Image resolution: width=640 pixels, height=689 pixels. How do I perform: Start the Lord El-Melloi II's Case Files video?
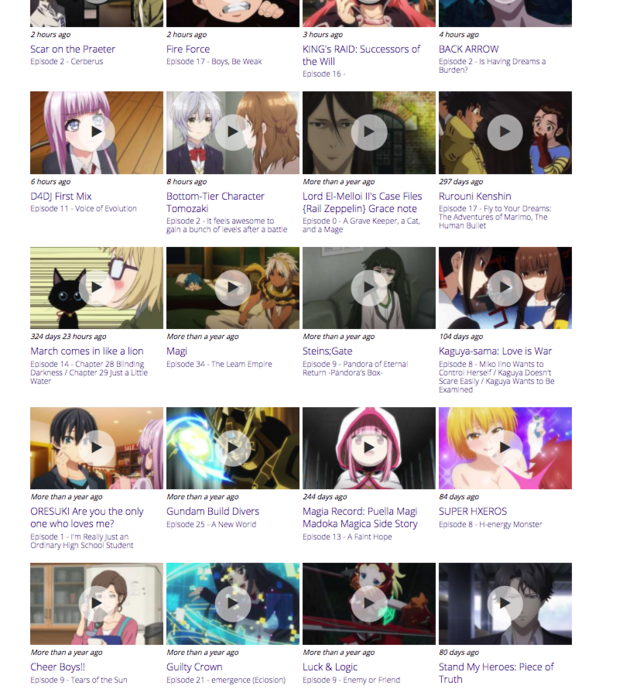[369, 132]
